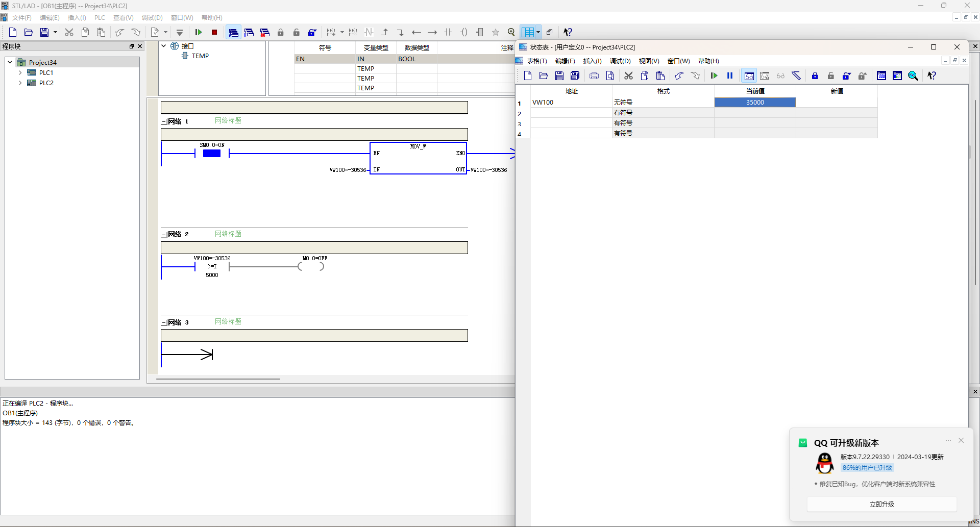
Task: Toggle program status monitoring icon in STL/LAD
Action: [233, 32]
